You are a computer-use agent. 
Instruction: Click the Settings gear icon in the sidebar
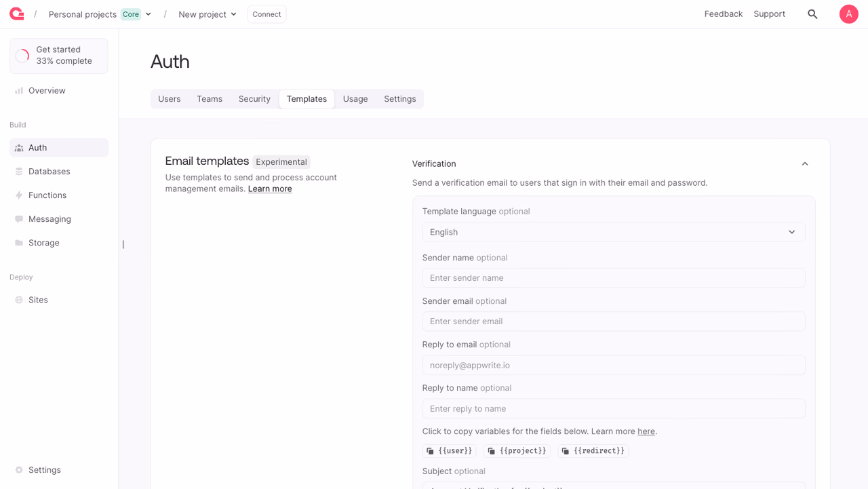pos(19,470)
